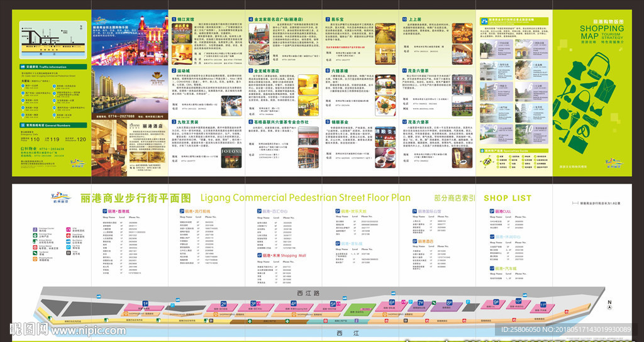The image size is (644, 342).
Task: Click the 梧州丽港 logo beside the floor plan title
Action: [x=60, y=197]
